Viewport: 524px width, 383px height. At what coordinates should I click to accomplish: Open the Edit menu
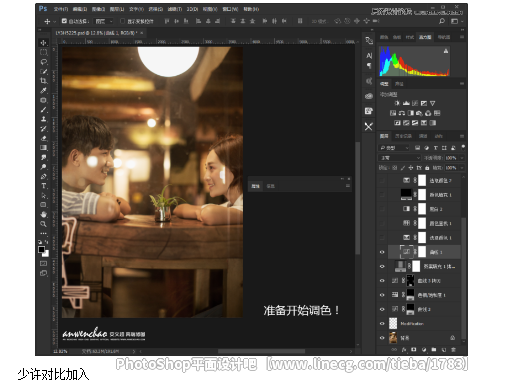(80, 9)
